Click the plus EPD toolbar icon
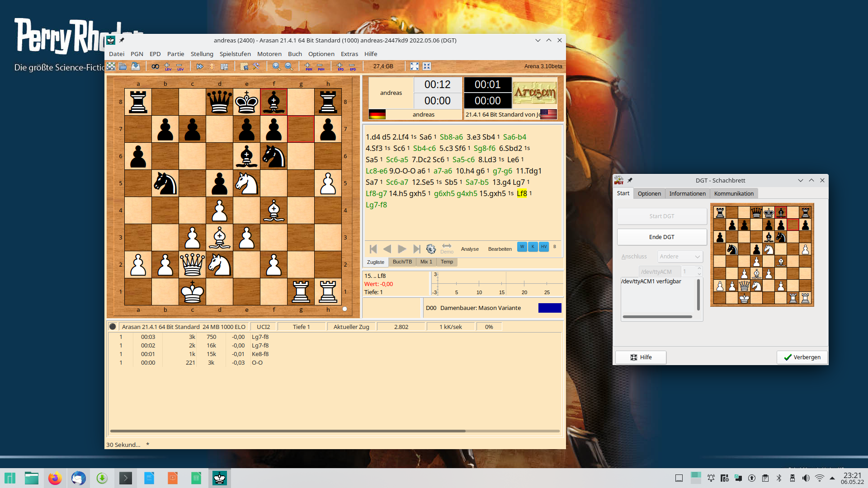868x488 pixels. pyautogui.click(x=340, y=66)
